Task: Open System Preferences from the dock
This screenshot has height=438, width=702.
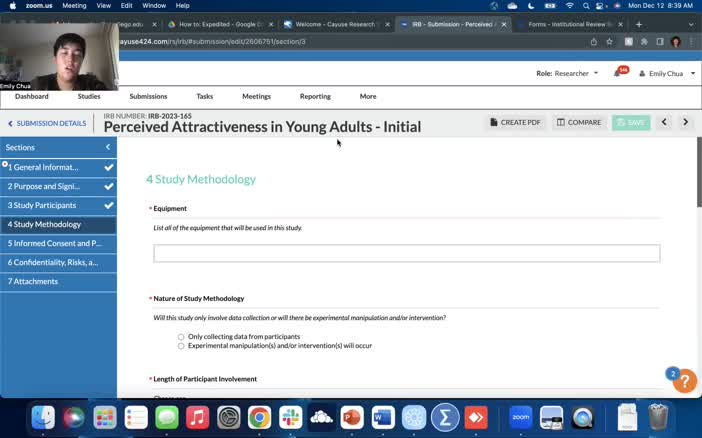Action: point(229,417)
